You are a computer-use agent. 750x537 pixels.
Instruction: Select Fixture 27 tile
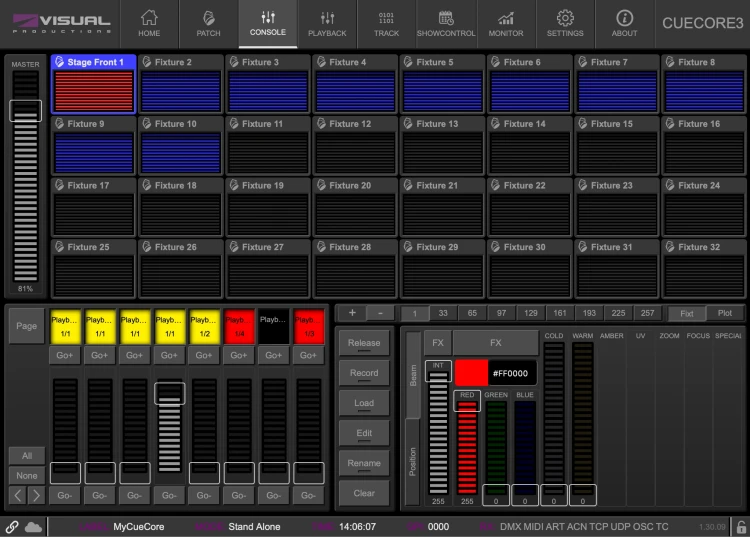pos(268,269)
